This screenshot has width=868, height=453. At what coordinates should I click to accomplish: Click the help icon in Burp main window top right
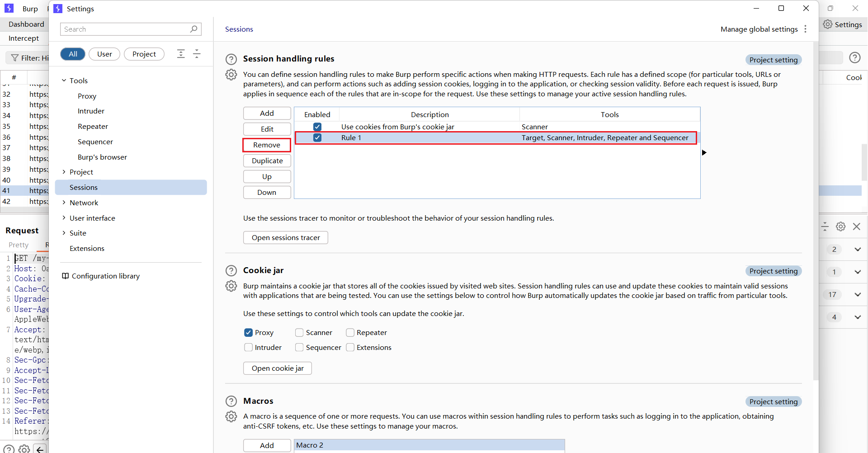[854, 57]
